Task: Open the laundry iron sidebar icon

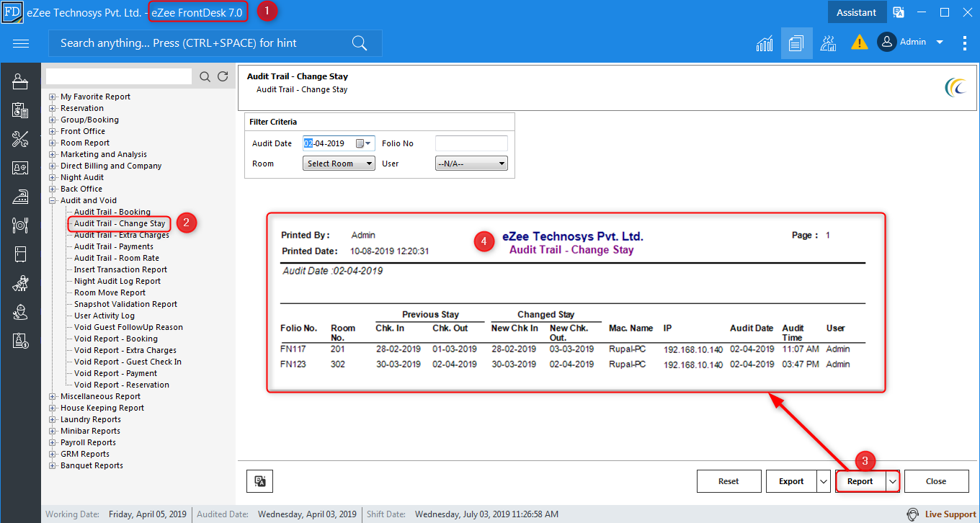Action: [20, 197]
